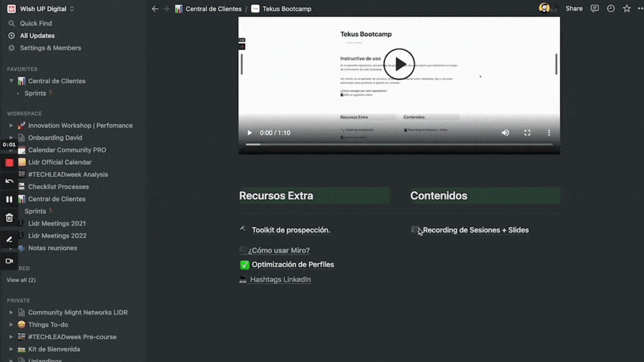
Task: Click the camera icon in recorder toolbar
Action: [9, 261]
